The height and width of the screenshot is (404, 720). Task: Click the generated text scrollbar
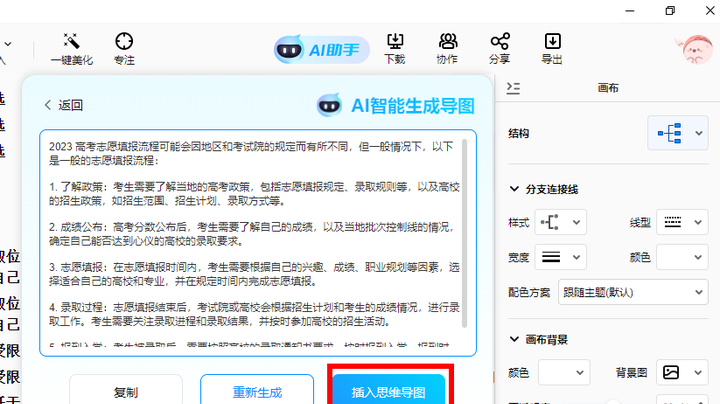pyautogui.click(x=464, y=233)
